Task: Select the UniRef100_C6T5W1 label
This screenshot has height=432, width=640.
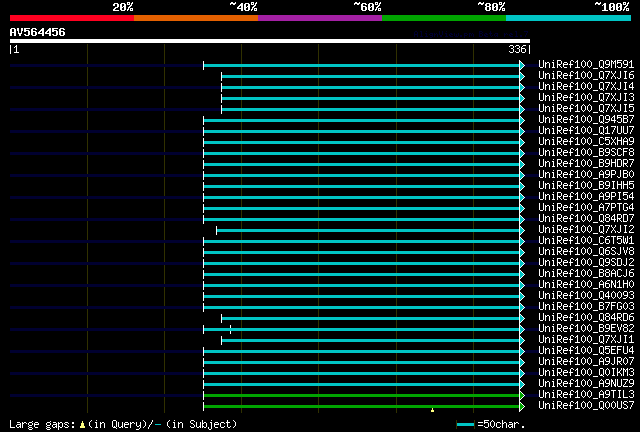Action: 586,241
